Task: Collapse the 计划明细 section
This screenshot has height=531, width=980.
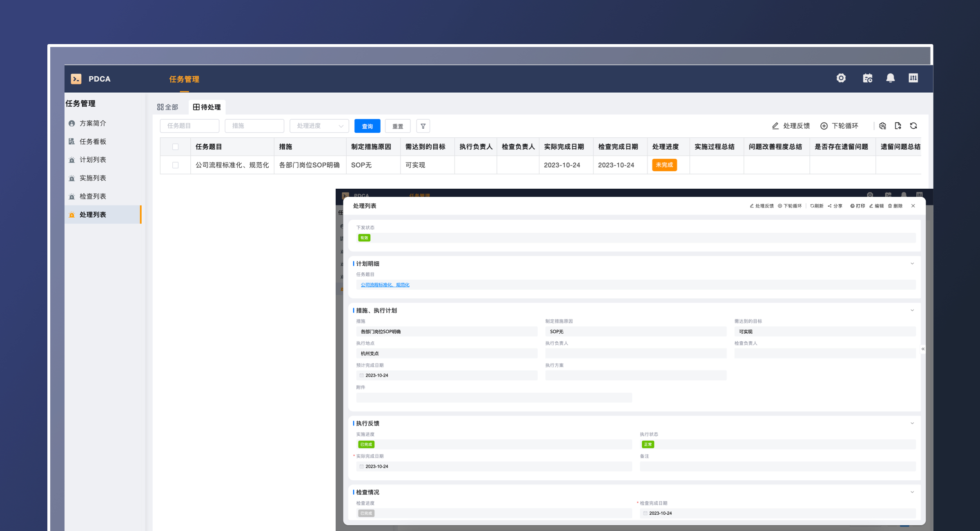Action: (x=912, y=263)
